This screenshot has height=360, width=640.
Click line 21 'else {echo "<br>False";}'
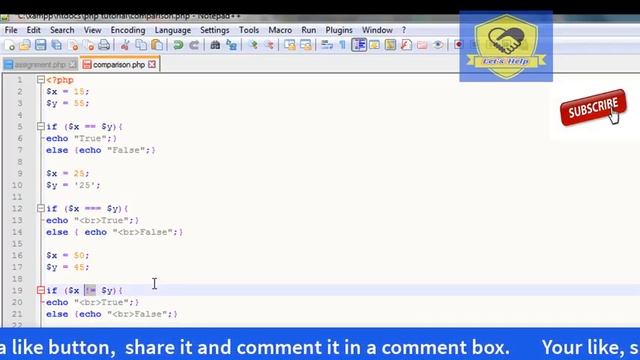coord(112,314)
